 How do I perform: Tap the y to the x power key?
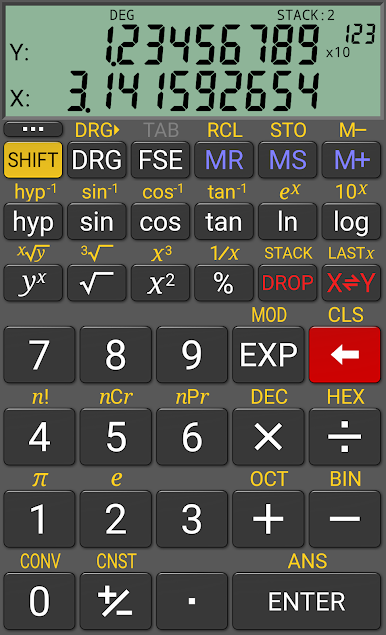tap(33, 283)
